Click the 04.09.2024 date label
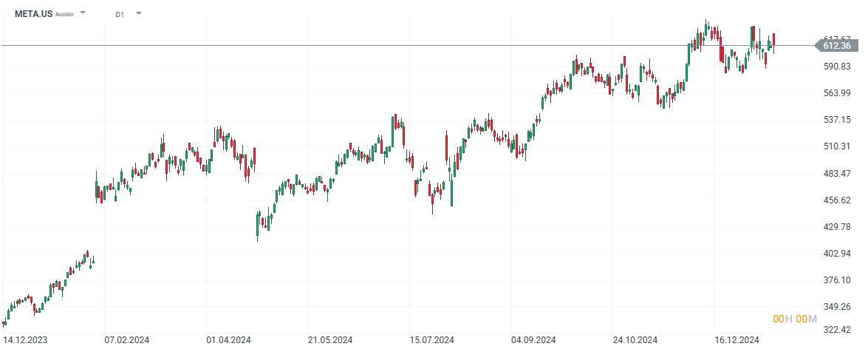The width and height of the screenshot is (868, 352). point(533,340)
